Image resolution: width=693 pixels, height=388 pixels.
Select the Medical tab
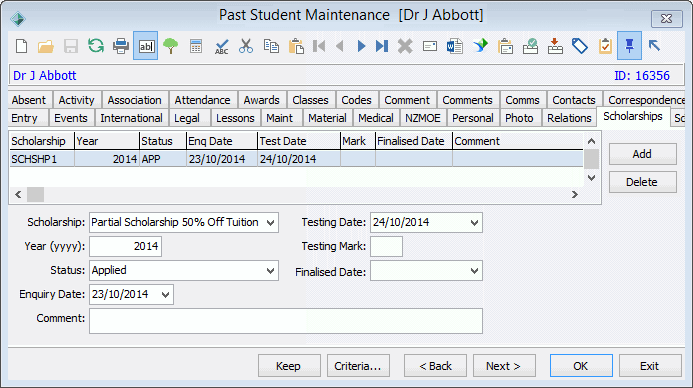(376, 118)
